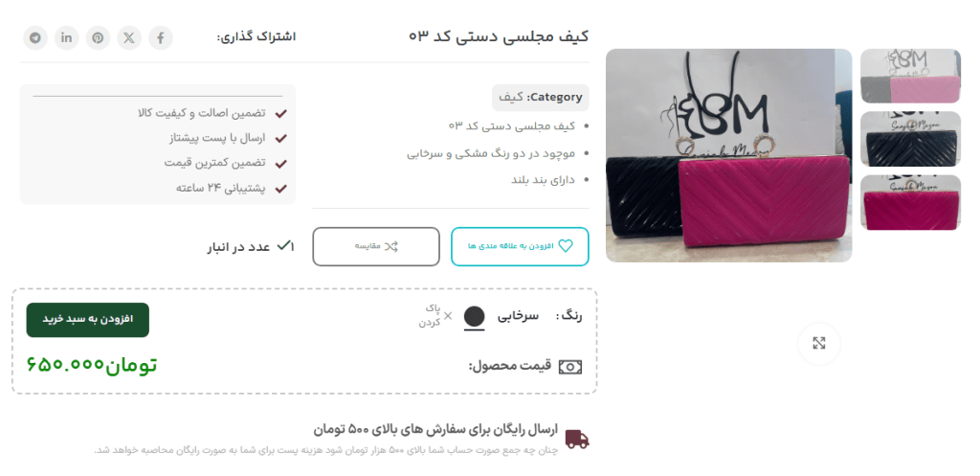Open main product image of bags

[728, 156]
